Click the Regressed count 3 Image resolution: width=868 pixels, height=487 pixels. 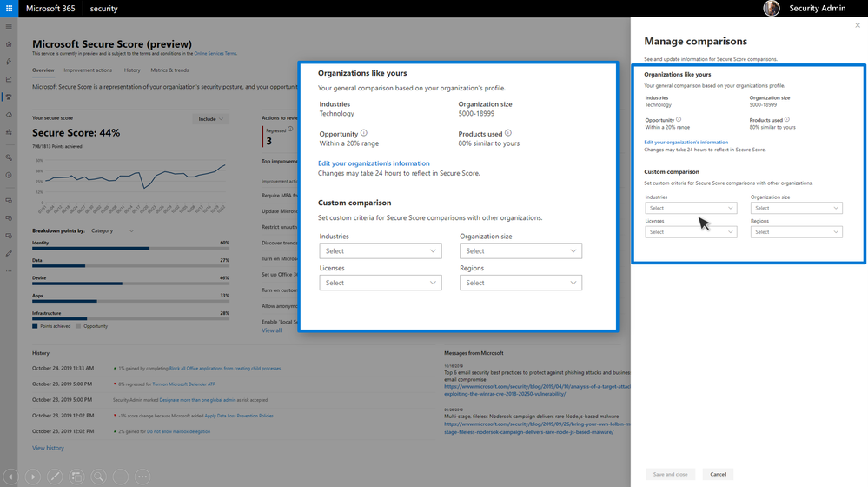click(269, 141)
